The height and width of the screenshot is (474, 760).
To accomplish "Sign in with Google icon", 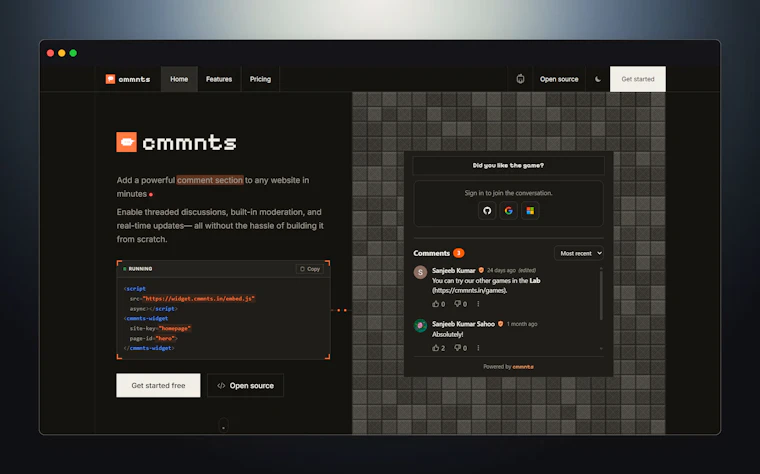I will coord(508,210).
